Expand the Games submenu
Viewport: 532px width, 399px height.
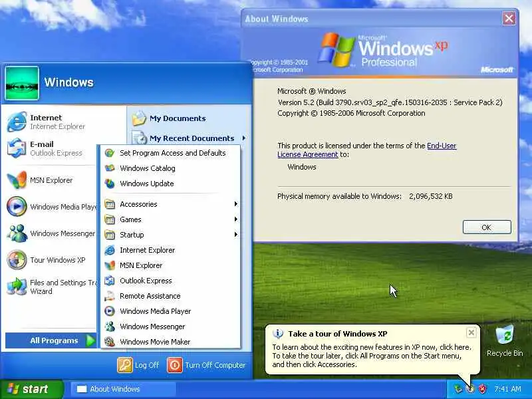pos(171,219)
